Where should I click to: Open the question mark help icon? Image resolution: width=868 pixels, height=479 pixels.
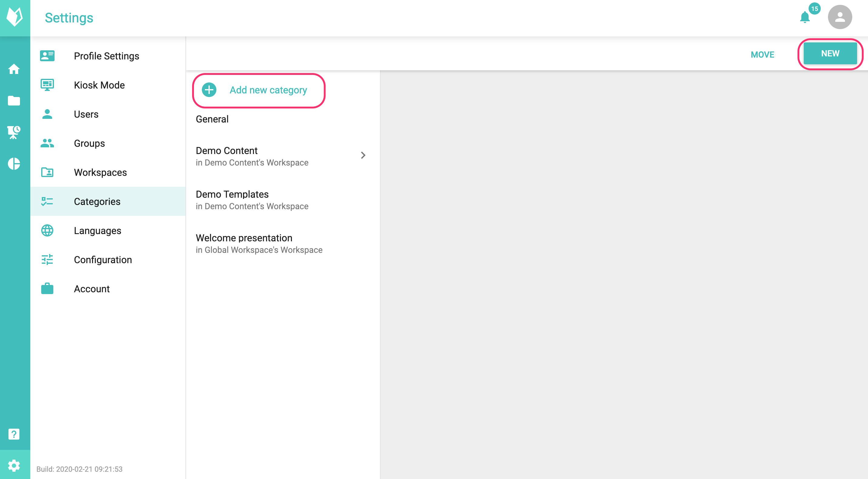click(14, 434)
